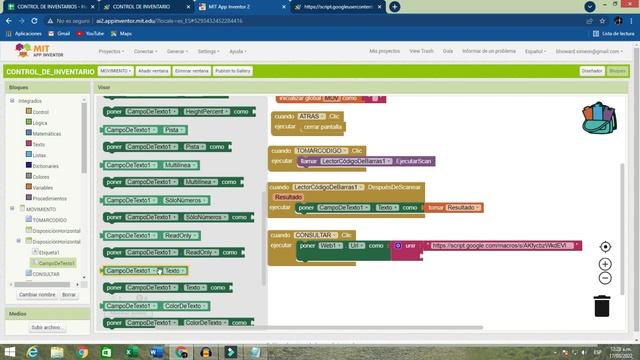This screenshot has width=640, height=360.
Task: Click the Informar de un problema link
Action: coord(489,51)
